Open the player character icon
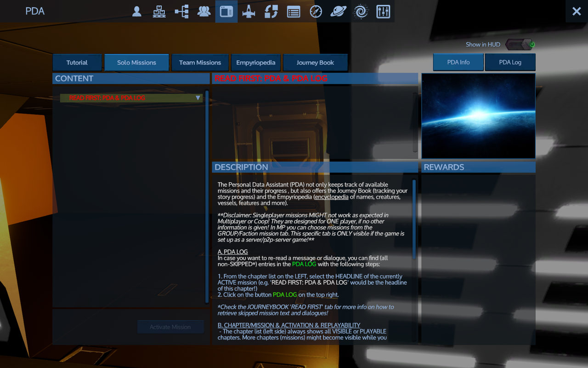 point(136,11)
